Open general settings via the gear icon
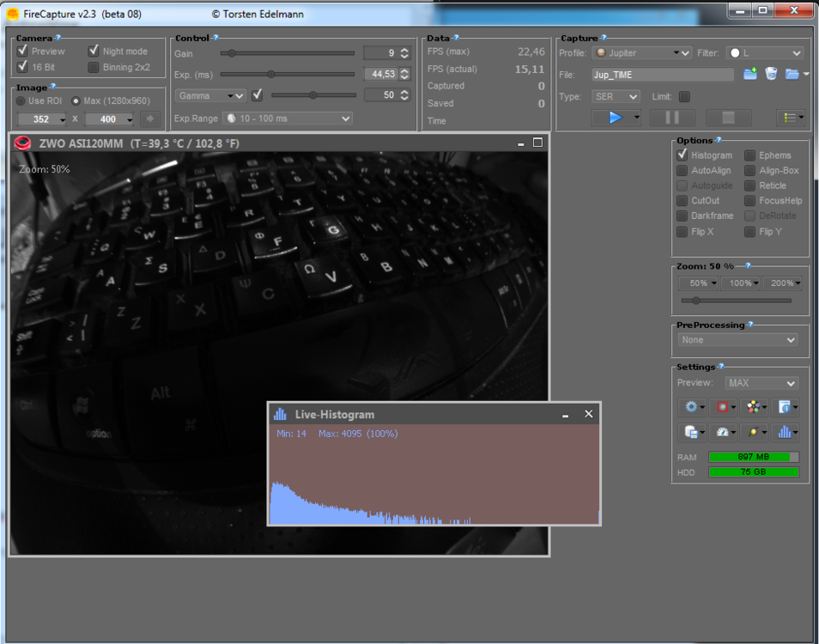Image resolution: width=819 pixels, height=644 pixels. [x=691, y=407]
